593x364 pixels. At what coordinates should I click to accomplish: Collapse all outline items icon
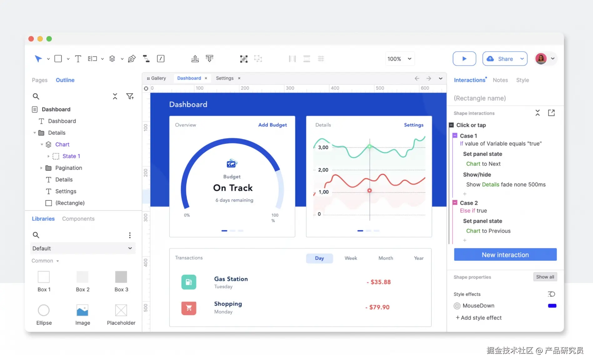click(x=115, y=96)
